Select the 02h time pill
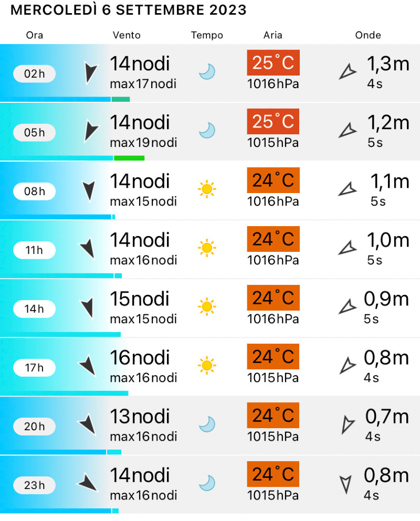The width and height of the screenshot is (420, 521). 35,74
